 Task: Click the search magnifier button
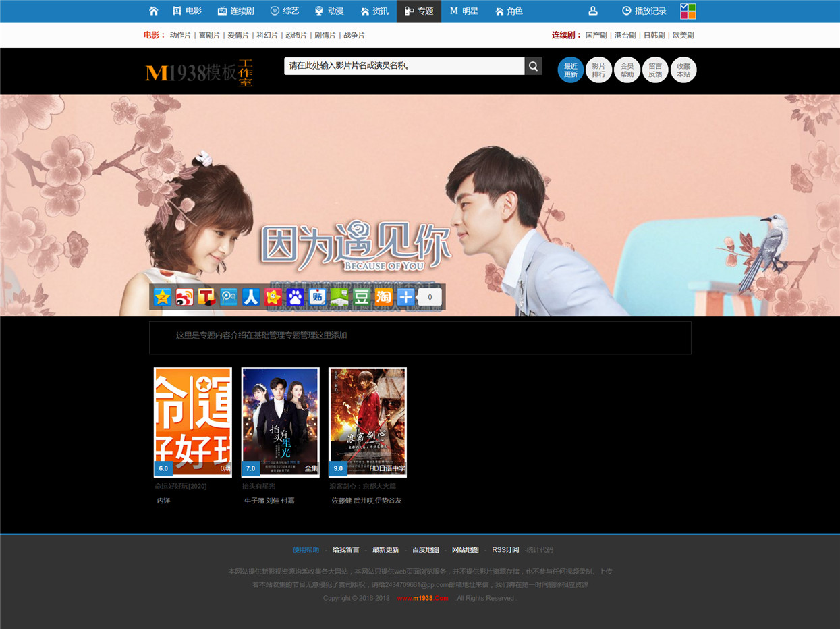[533, 66]
